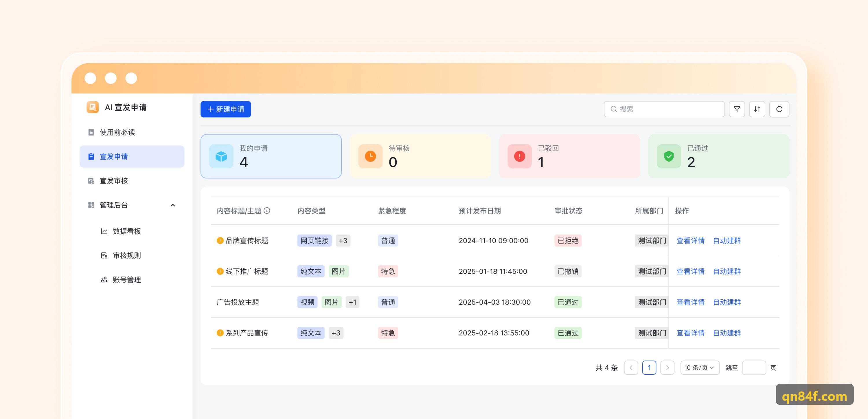Click the next page arrow
This screenshot has width=868, height=419.
[x=667, y=367]
